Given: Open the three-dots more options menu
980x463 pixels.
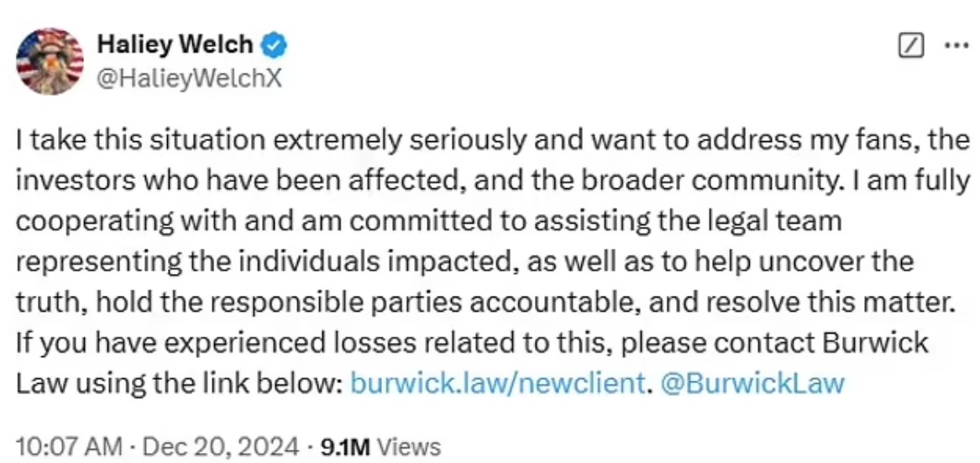Looking at the screenshot, I should click(956, 45).
